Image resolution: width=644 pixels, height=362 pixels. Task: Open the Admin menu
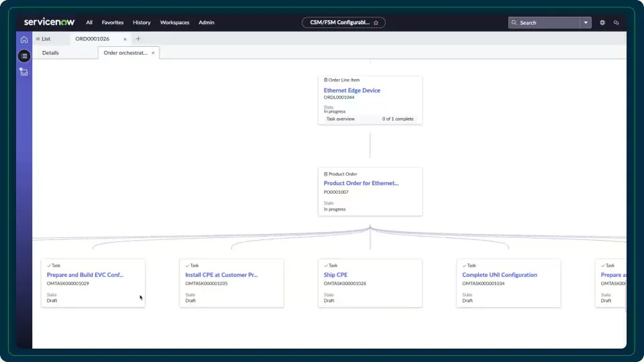(207, 23)
